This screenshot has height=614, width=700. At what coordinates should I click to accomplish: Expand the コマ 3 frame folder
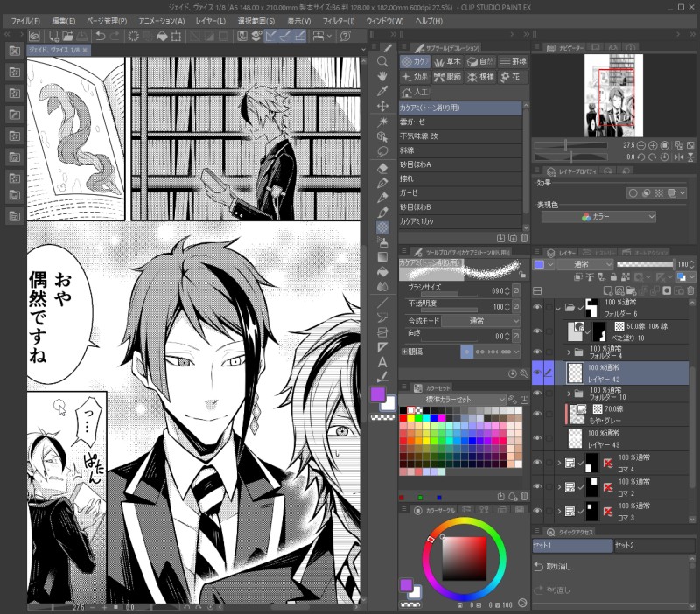pyautogui.click(x=559, y=512)
